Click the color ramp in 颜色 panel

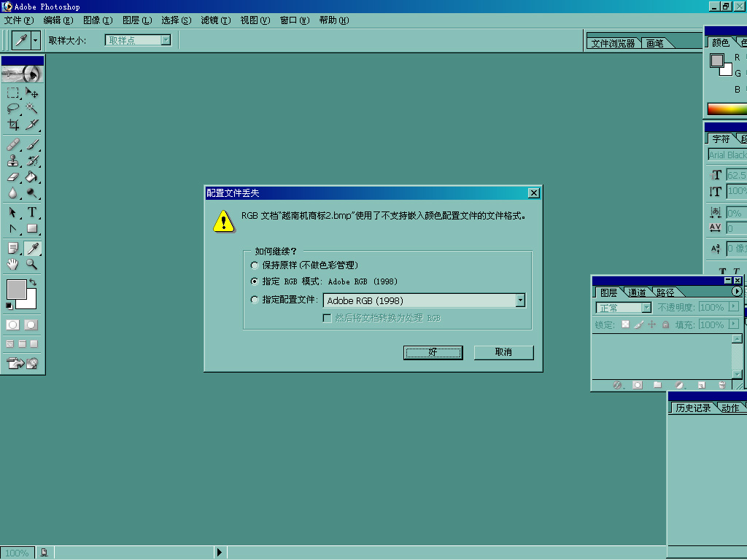(x=727, y=109)
